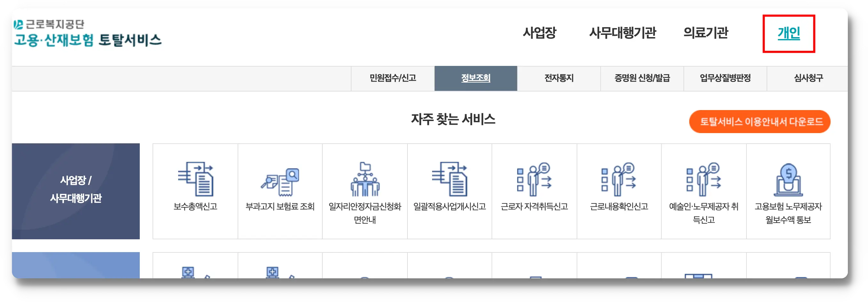Open the 민원접수/신고 tab
This screenshot has height=302, width=868.
click(x=392, y=78)
